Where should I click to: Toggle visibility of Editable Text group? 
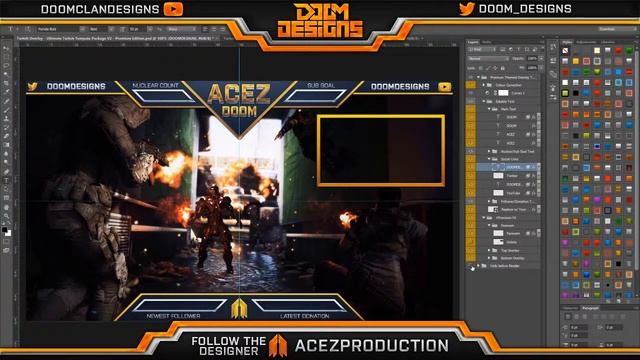(471, 101)
